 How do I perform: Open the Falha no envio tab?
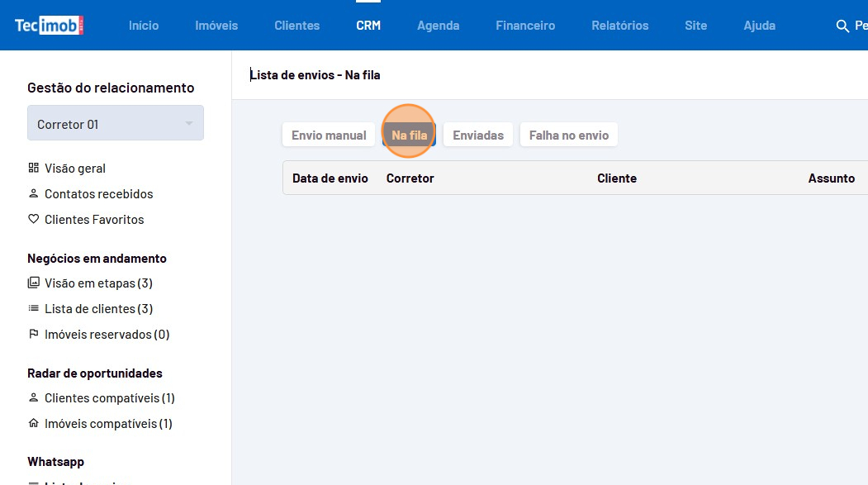pyautogui.click(x=568, y=135)
